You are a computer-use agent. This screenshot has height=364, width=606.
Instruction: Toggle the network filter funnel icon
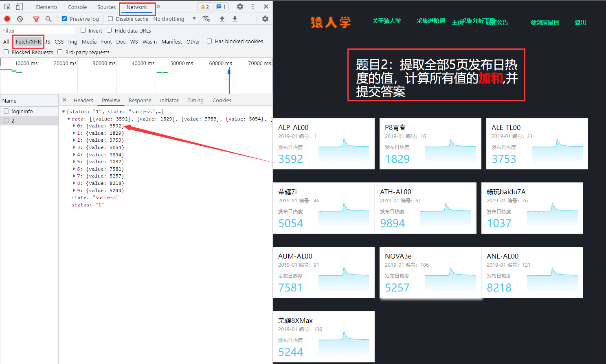(x=36, y=19)
